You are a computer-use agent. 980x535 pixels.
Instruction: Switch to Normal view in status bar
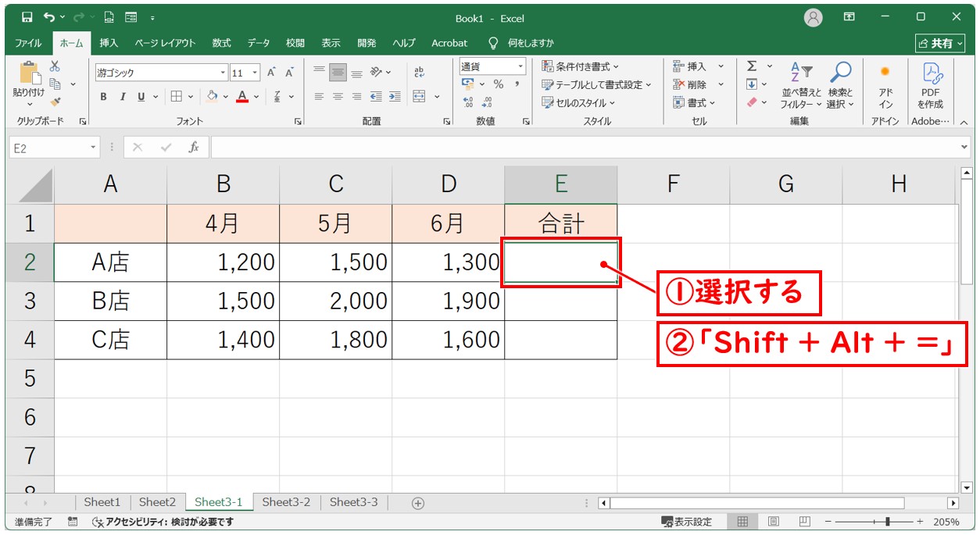[743, 522]
